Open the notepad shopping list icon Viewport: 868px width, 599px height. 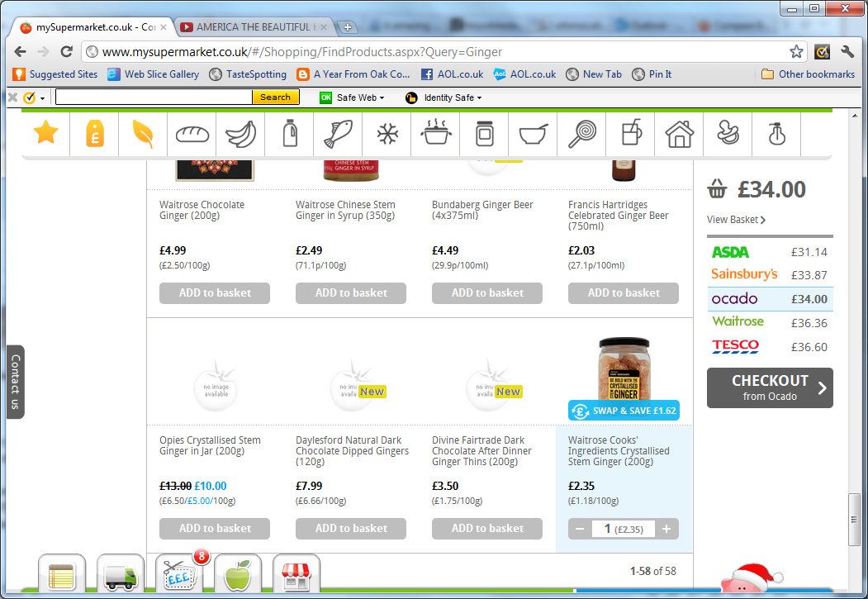61,574
